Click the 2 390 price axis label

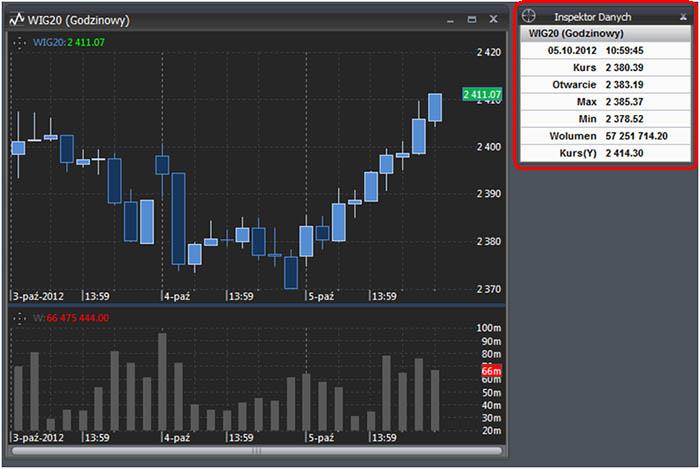(x=488, y=194)
